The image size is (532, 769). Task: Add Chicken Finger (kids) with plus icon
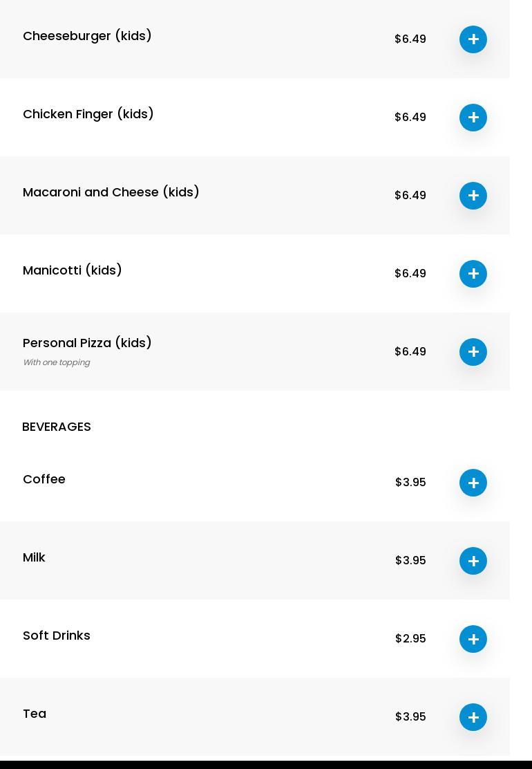tap(473, 118)
